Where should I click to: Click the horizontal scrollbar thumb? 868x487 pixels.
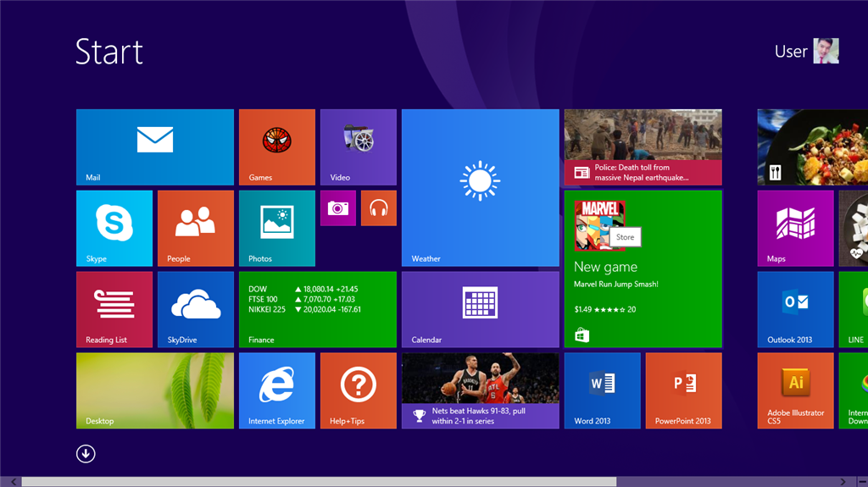[x=319, y=482]
